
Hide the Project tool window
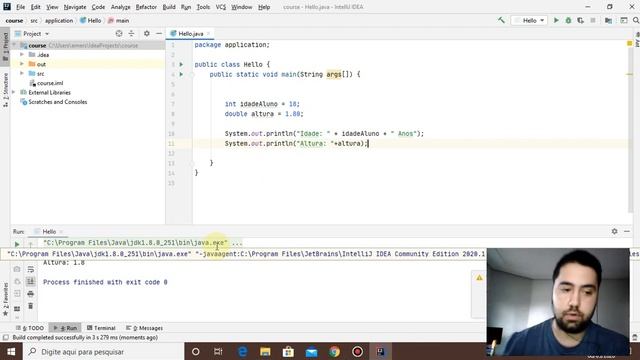(159, 33)
